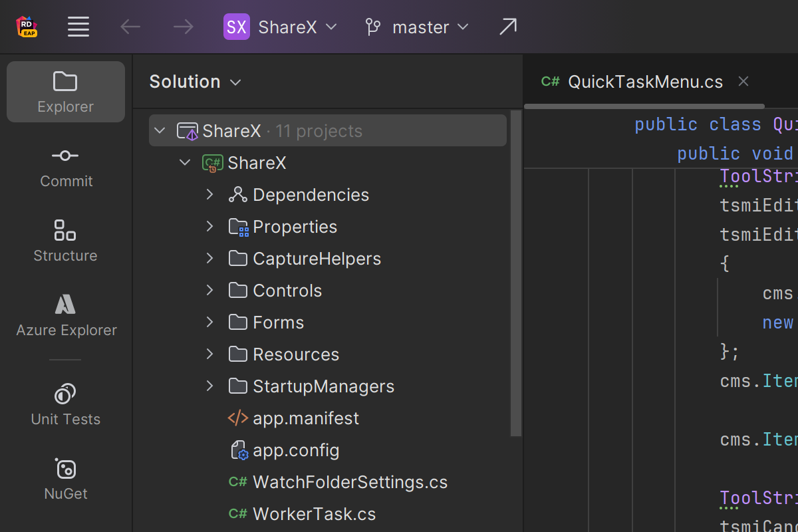Click the Dependencies node icon
The width and height of the screenshot is (798, 532).
coord(237,194)
